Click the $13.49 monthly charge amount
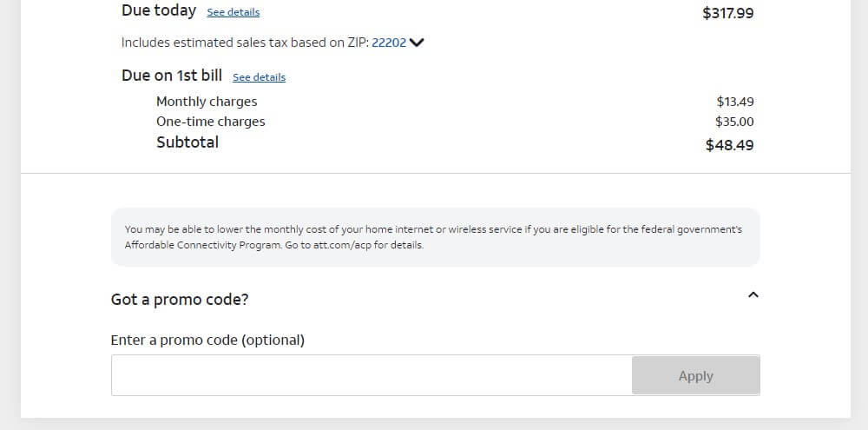The image size is (868, 430). pyautogui.click(x=734, y=102)
